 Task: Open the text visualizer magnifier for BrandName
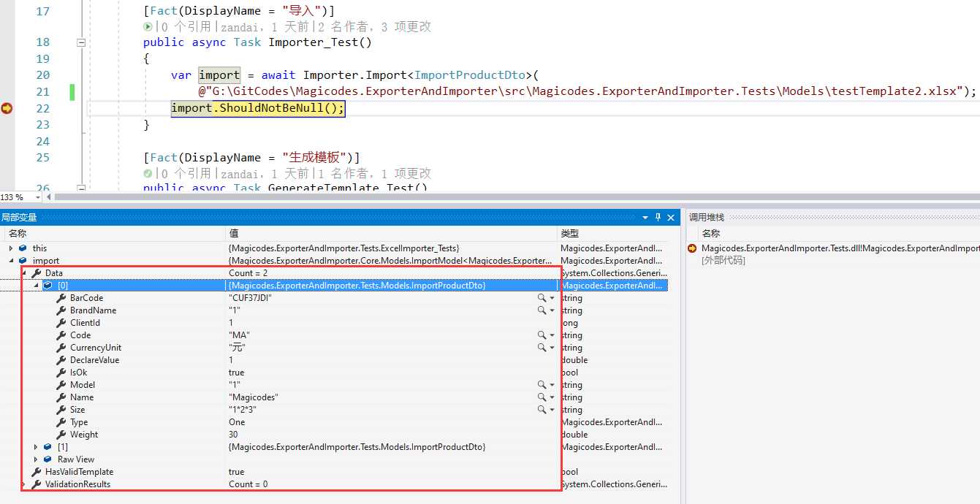point(542,310)
